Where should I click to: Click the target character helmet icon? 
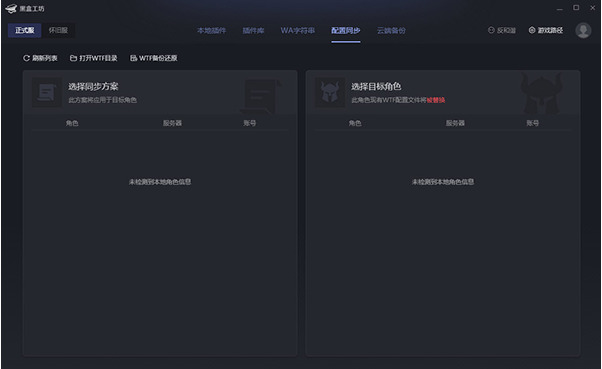coord(330,93)
